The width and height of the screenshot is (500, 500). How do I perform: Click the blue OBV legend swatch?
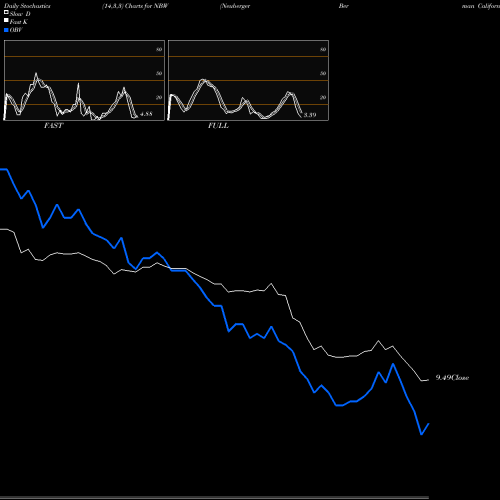coord(6,30)
